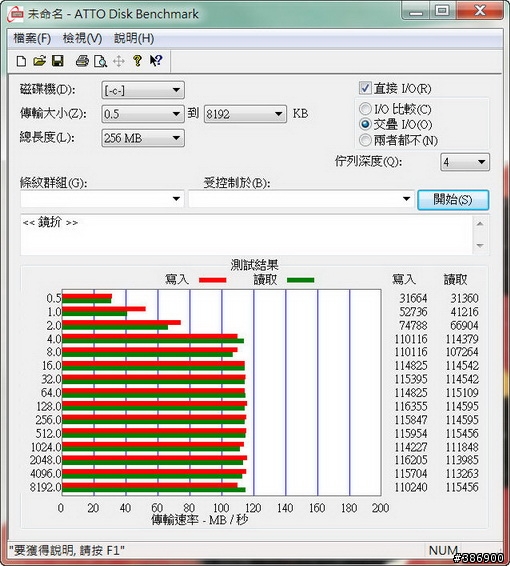The width and height of the screenshot is (510, 566).
Task: Minimize the ATTO Disk Benchmark window
Action: [416, 11]
